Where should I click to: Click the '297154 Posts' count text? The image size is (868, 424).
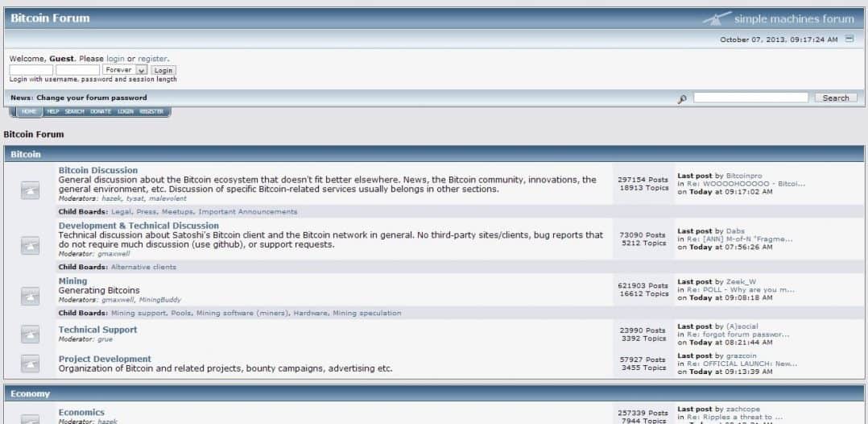643,180
